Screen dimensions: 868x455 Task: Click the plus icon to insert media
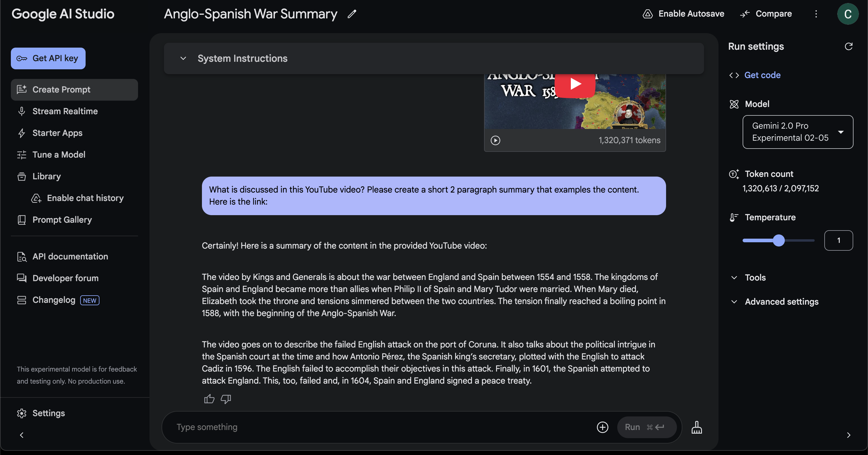602,427
